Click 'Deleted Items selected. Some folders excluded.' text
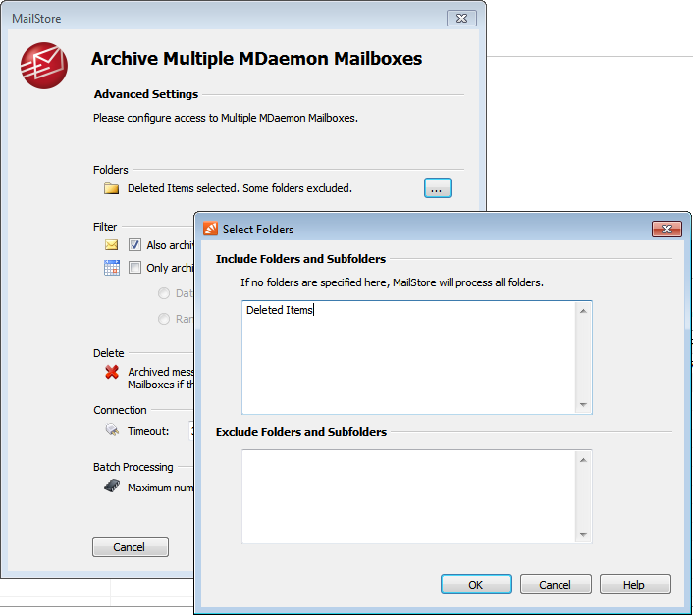The width and height of the screenshot is (693, 616). coord(240,188)
